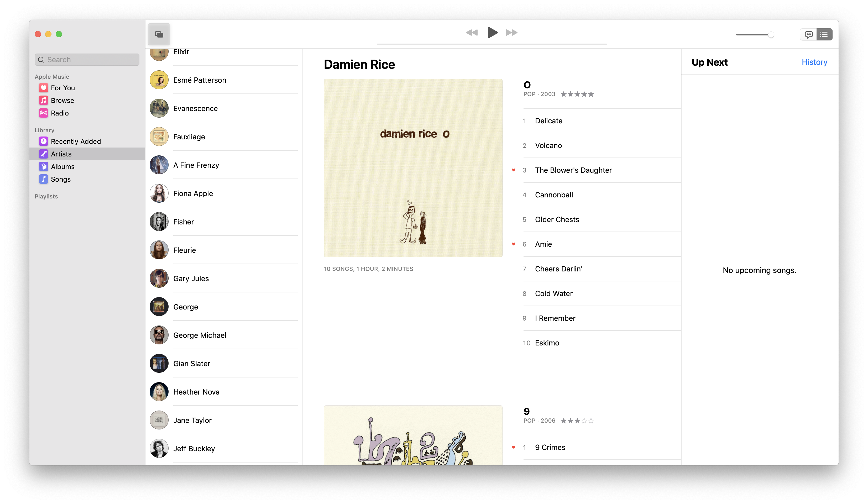This screenshot has height=504, width=868.
Task: Toggle love heart on Amie
Action: (514, 244)
